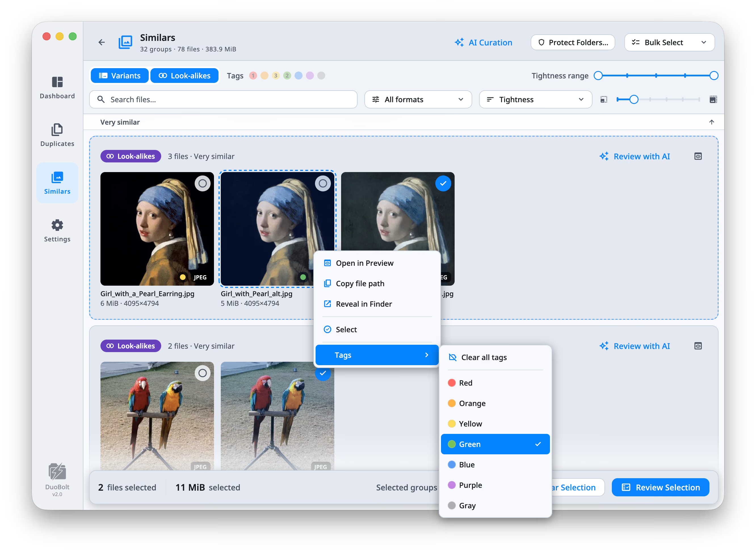This screenshot has height=552, width=756.
Task: Open the Tightness sort dropdown
Action: pos(535,100)
